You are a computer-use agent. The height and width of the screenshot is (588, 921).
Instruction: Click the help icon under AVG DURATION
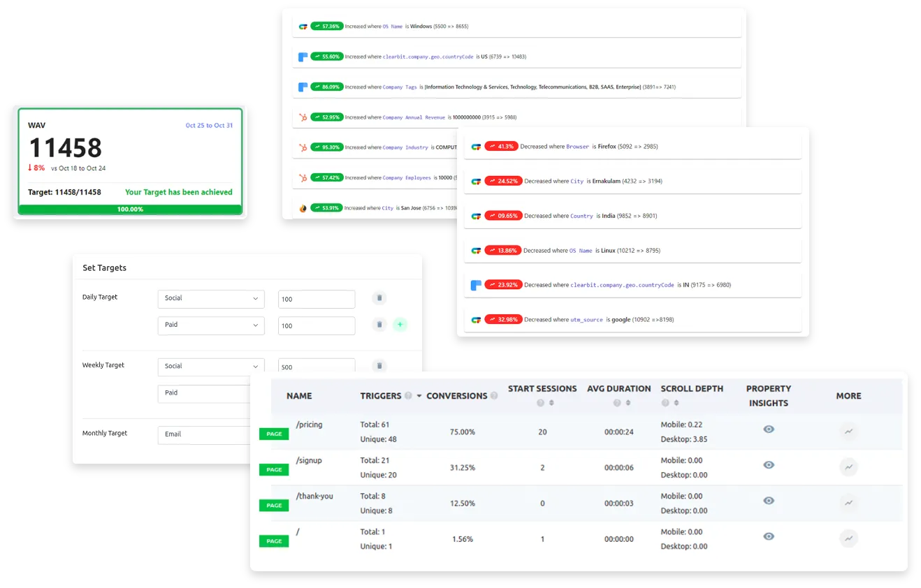pos(616,403)
